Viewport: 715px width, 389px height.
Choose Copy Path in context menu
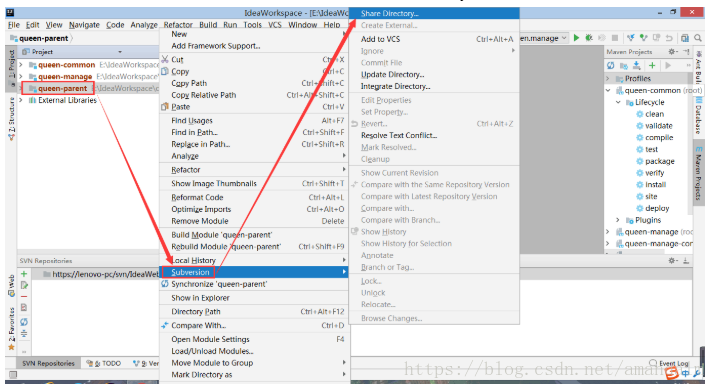point(254,83)
